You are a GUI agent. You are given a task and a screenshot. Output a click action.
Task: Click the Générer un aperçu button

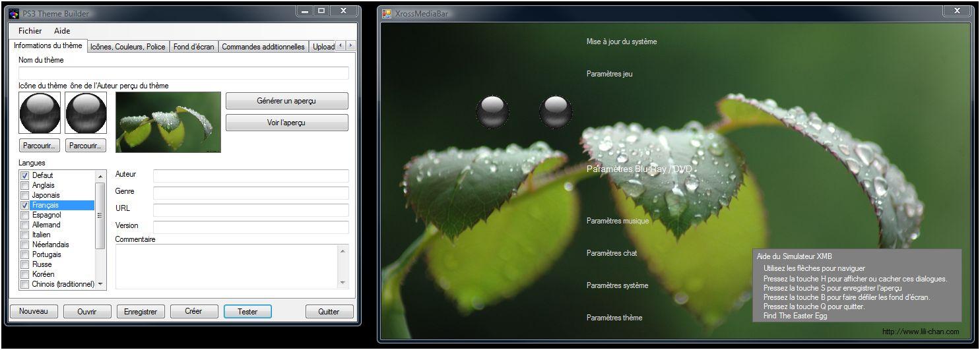(x=287, y=101)
